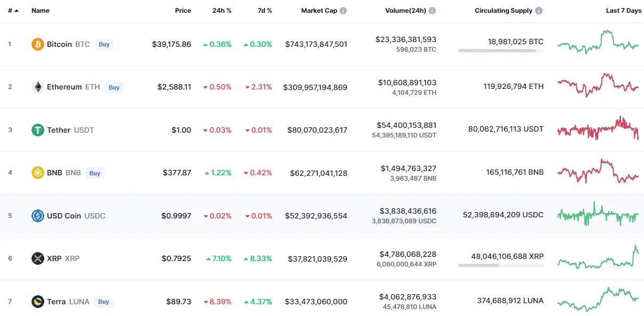Open the USD Coin USDC page link
The height and width of the screenshot is (316, 644).
click(76, 216)
